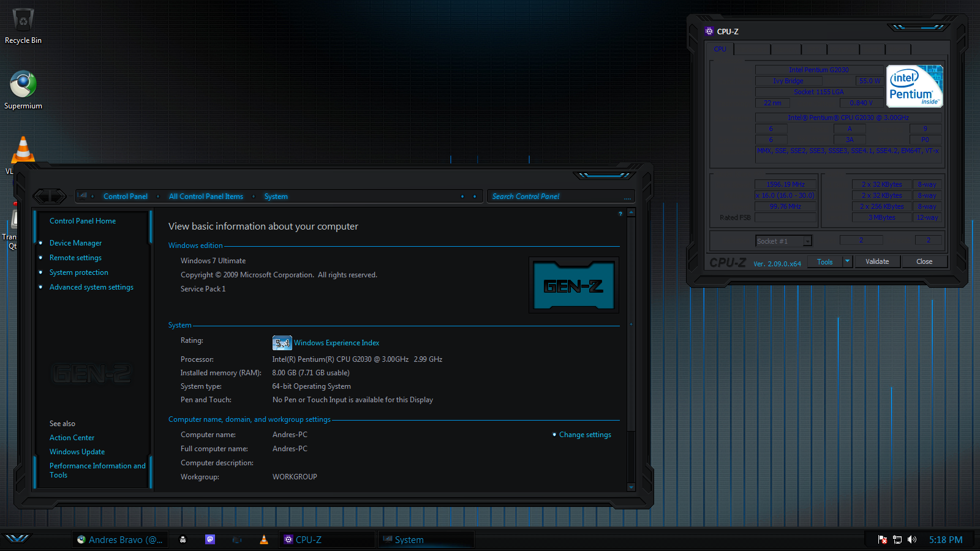Expand breadcrumb arrow after All Control Panel Items

point(254,197)
